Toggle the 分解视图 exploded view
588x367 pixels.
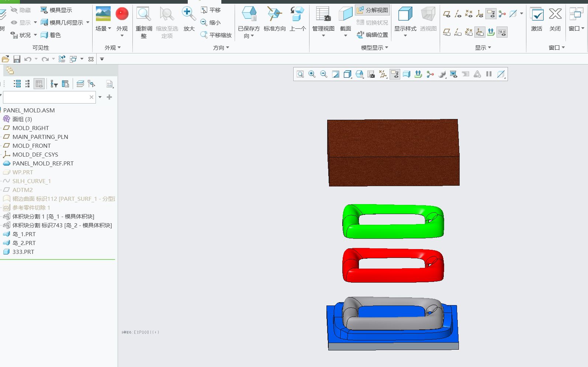pos(373,10)
